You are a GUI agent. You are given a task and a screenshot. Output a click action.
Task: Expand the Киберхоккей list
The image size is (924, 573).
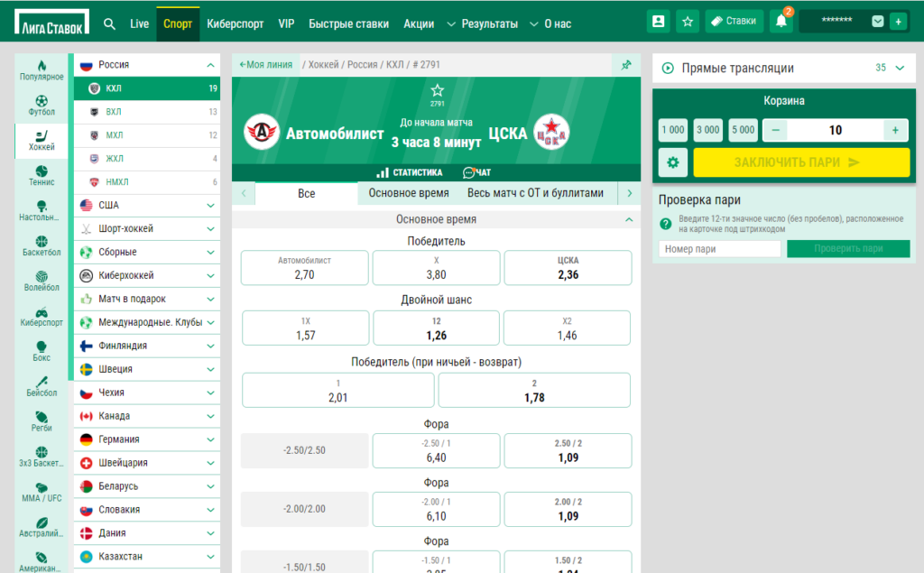[x=210, y=275]
